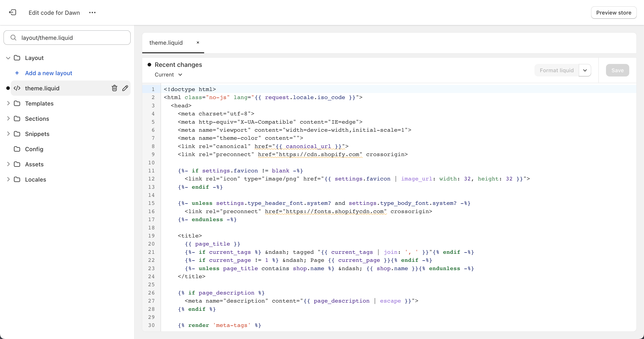Open the Format liquid dropdown arrow
The image size is (644, 339).
(585, 70)
